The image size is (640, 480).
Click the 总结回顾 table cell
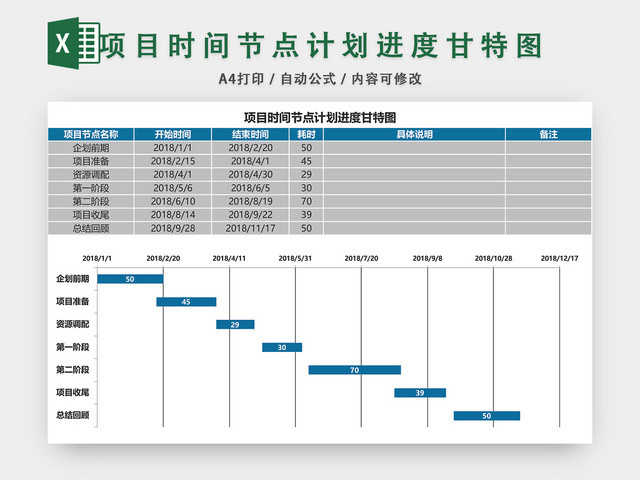[91, 228]
